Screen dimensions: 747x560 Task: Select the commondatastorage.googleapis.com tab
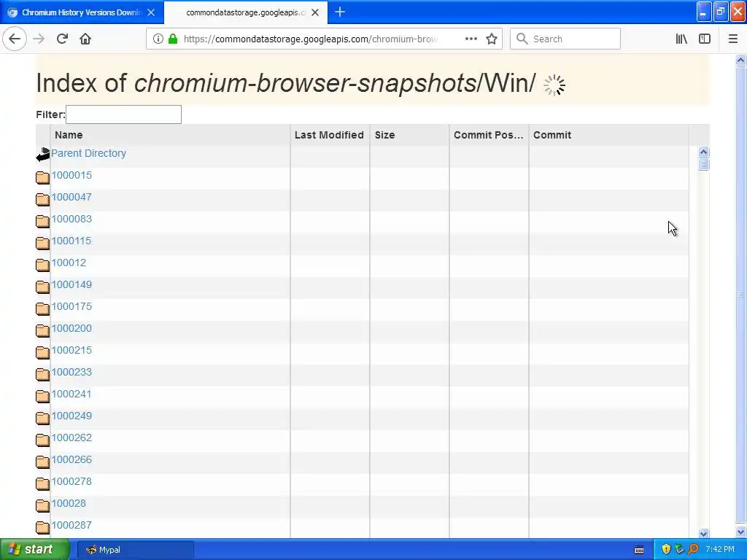(246, 12)
